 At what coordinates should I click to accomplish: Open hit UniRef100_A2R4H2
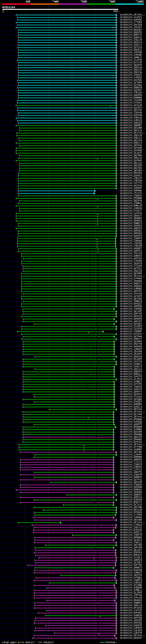click(x=131, y=20)
